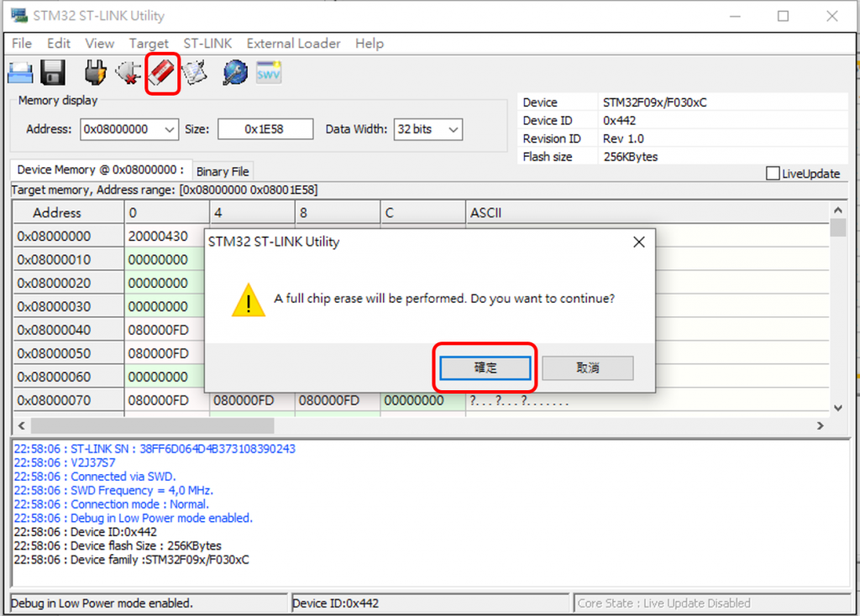Click the log line SWD Frequency = 4,0 MHz
Screen dimensions: 860x616
(113, 490)
